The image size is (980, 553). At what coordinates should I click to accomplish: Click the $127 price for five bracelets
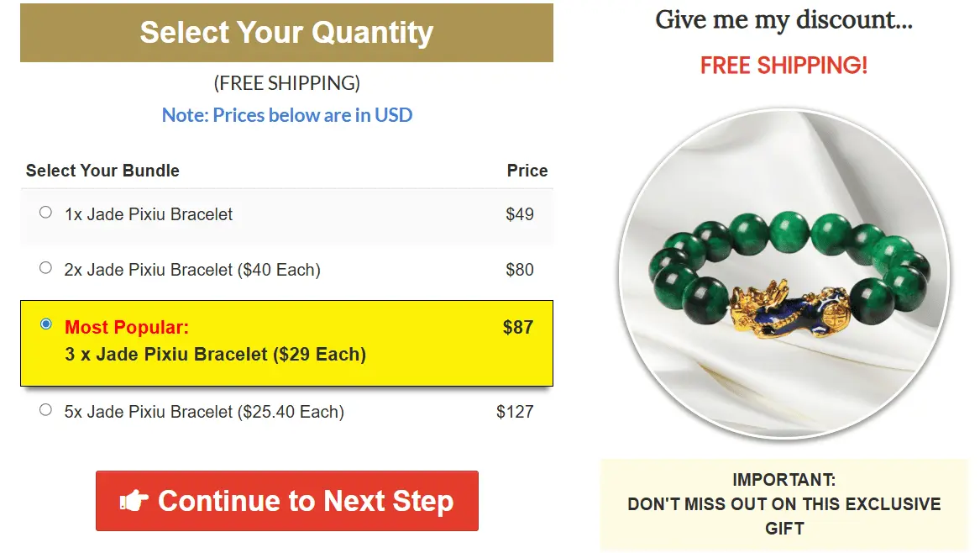coord(518,412)
